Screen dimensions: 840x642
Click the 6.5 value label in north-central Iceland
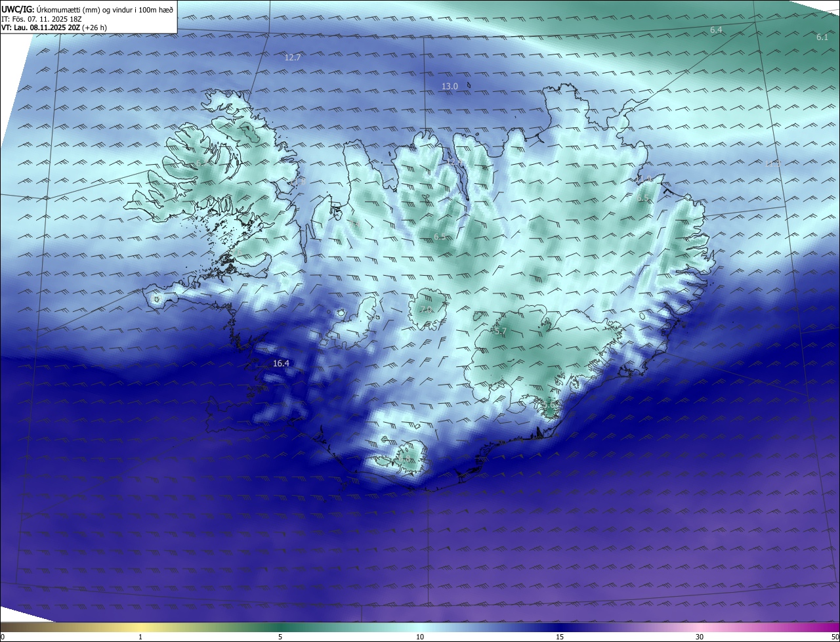point(440,236)
